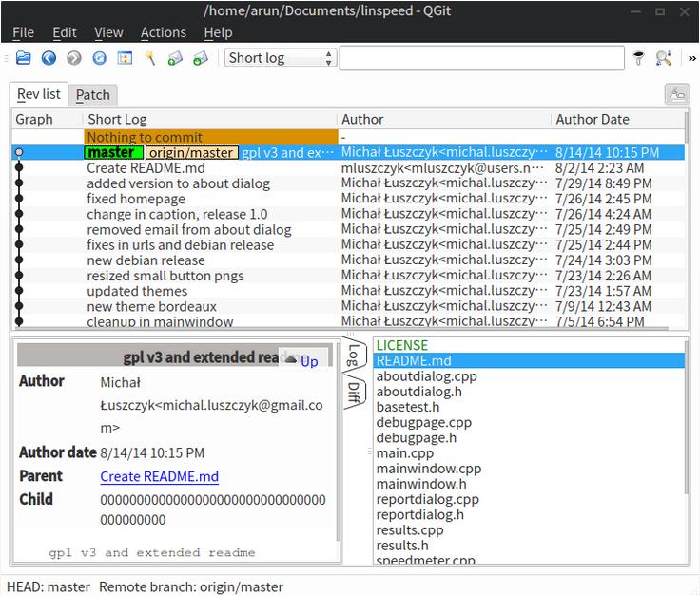Select the vertical Diff tab
The width and height of the screenshot is (700, 596).
[352, 392]
